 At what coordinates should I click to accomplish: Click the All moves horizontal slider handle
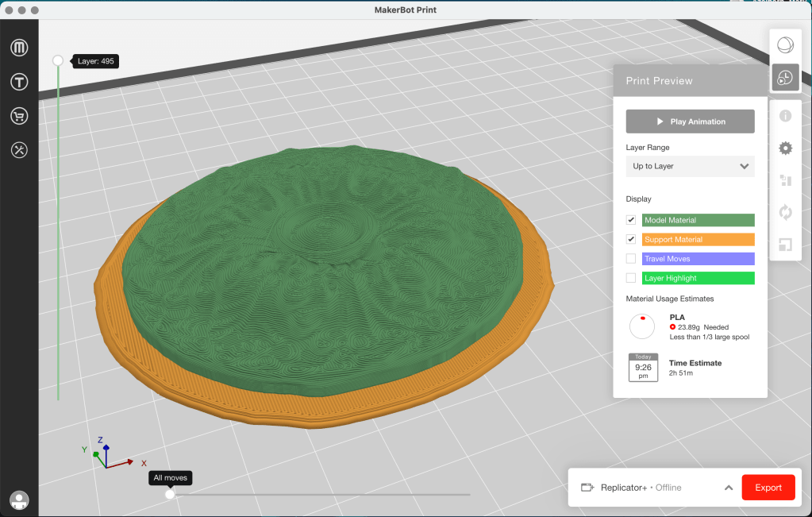(170, 495)
